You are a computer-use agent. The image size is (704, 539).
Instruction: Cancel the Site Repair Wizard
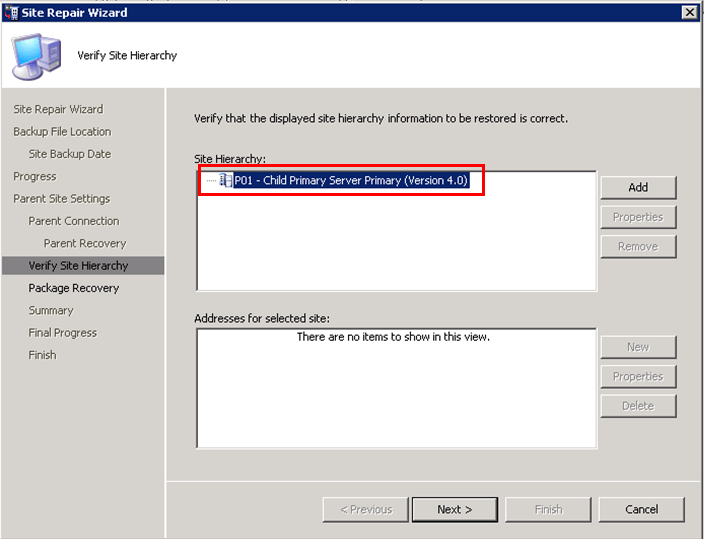point(642,509)
